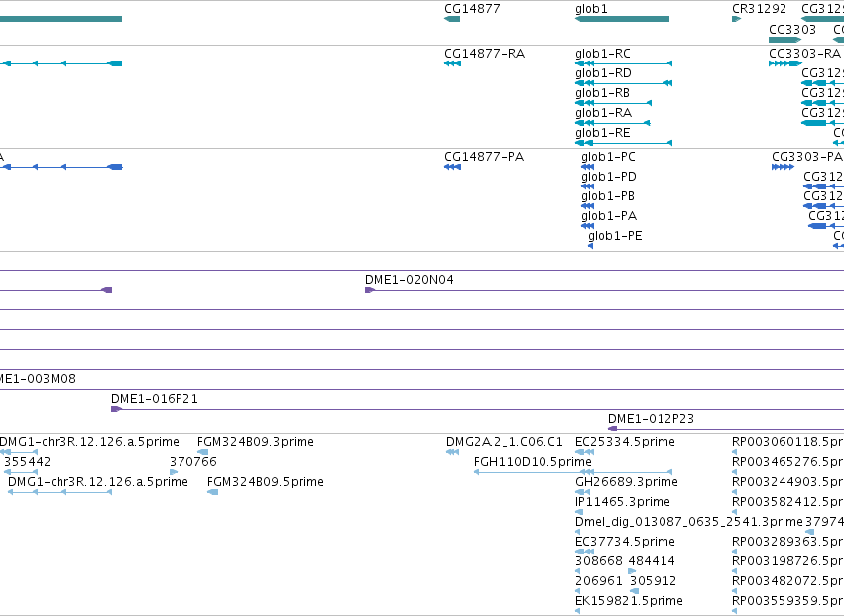Open the RP003582412 EST label
The height and width of the screenshot is (616, 844).
point(788,502)
